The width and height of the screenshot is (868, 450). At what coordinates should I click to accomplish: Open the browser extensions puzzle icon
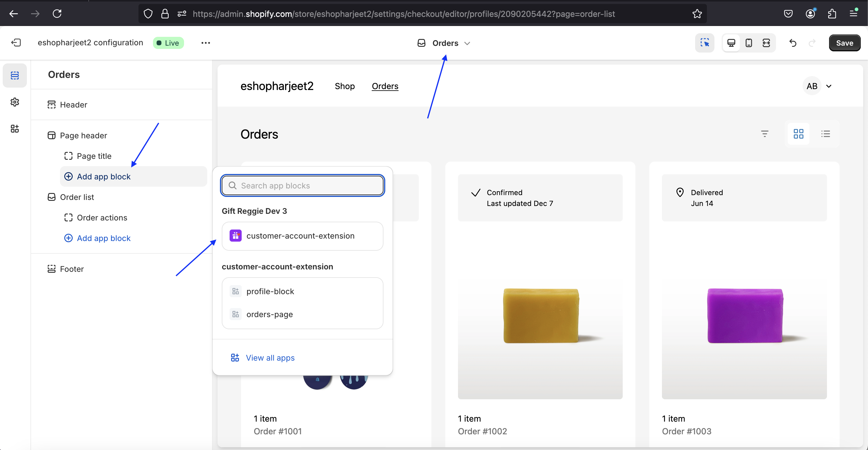[832, 14]
